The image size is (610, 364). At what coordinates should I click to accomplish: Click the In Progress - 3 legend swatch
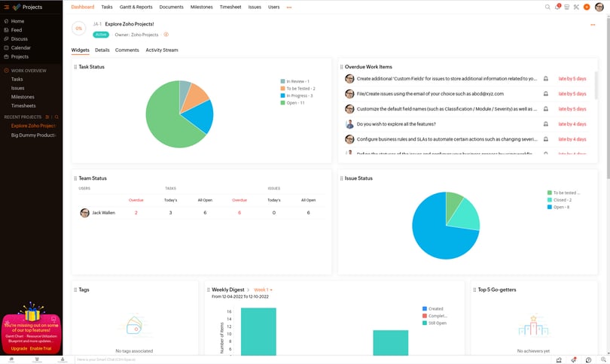pyautogui.click(x=283, y=96)
